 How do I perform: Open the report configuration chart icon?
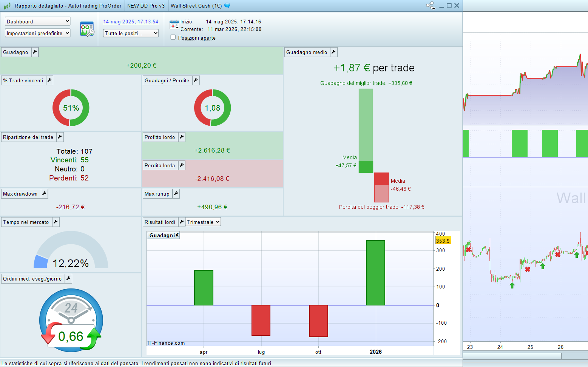click(x=87, y=29)
